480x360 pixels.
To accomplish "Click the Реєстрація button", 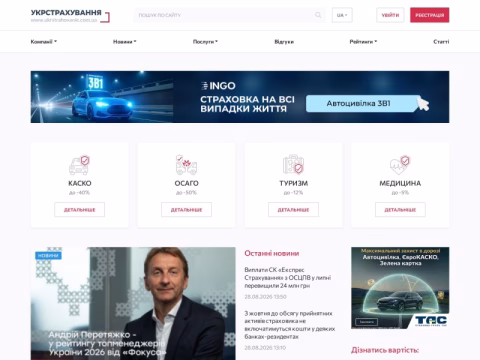I will (430, 15).
